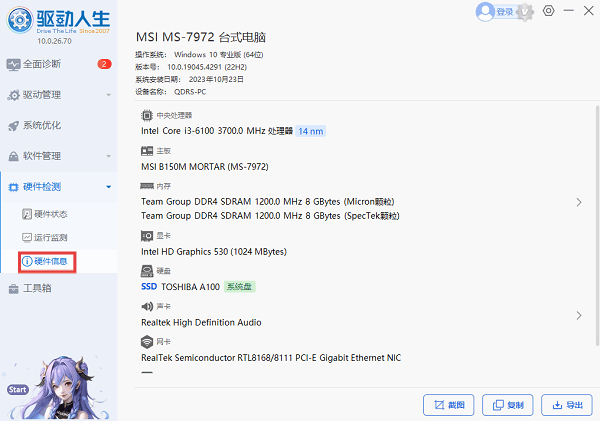Open 全面诊断 from the sidebar

(40, 64)
